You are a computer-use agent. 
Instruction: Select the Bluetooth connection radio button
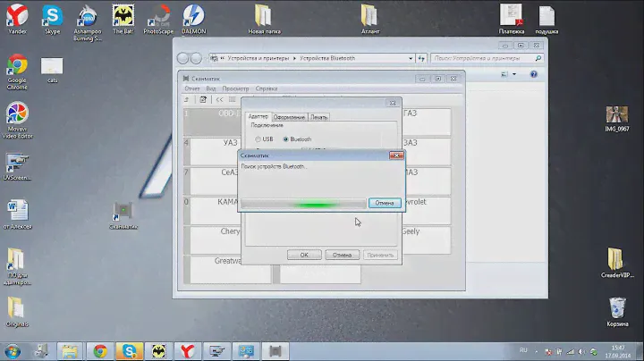coord(285,139)
